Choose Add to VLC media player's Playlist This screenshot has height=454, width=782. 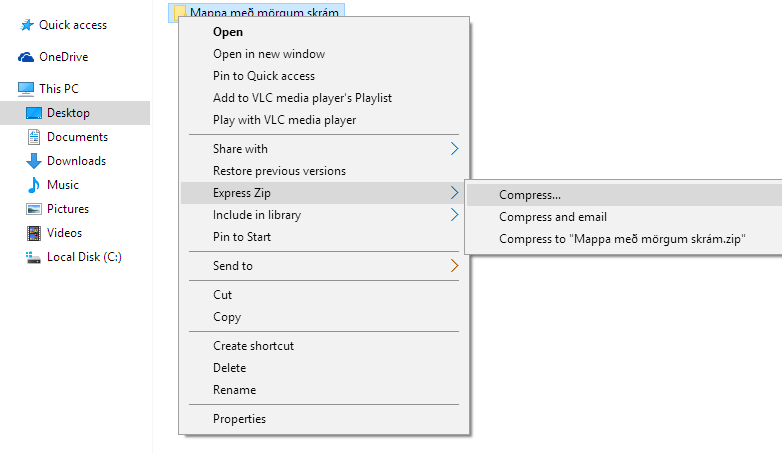tap(302, 98)
